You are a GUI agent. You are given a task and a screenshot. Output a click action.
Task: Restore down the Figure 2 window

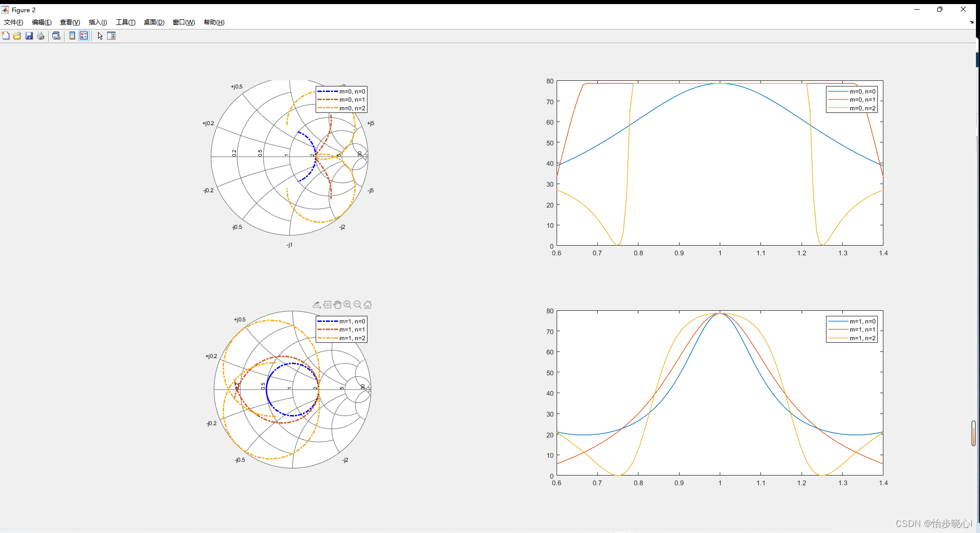click(x=940, y=10)
